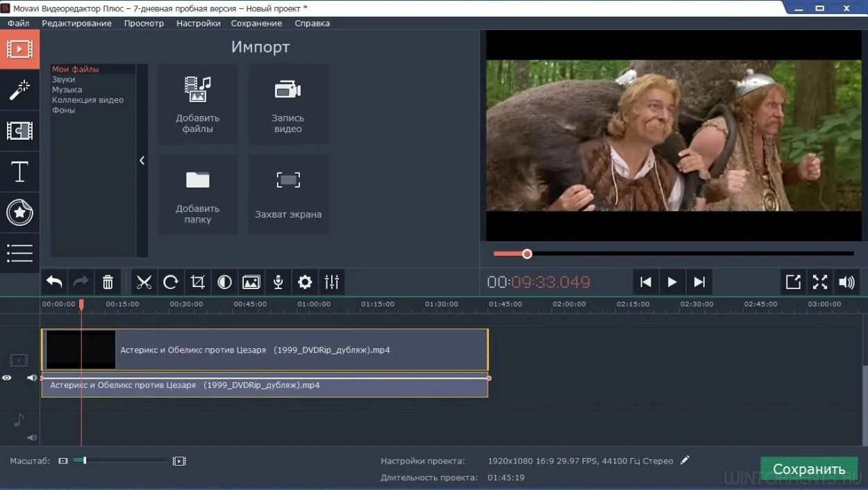The width and height of the screenshot is (868, 490).
Task: Click the timeline Масштаб zoom slider
Action: point(119,460)
